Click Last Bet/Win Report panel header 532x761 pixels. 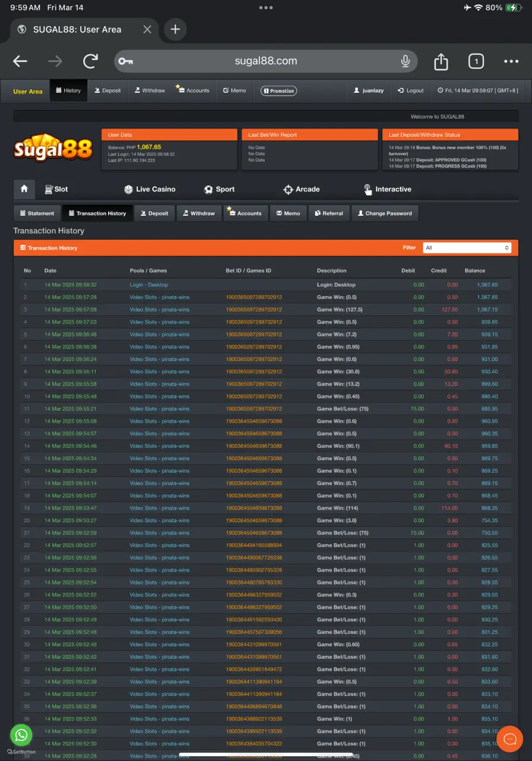(310, 135)
